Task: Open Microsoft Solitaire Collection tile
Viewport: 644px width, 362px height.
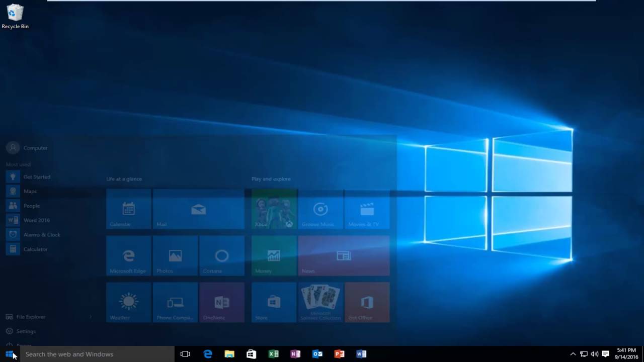Action: (320, 302)
